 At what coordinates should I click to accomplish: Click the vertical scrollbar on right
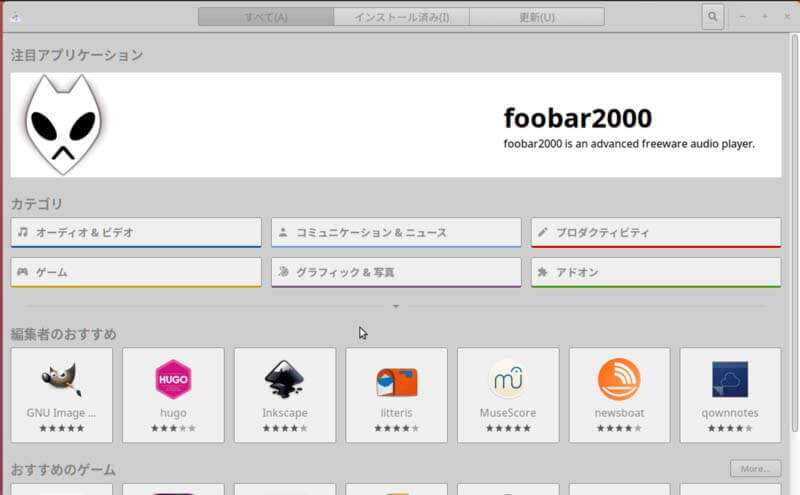pyautogui.click(x=794, y=233)
